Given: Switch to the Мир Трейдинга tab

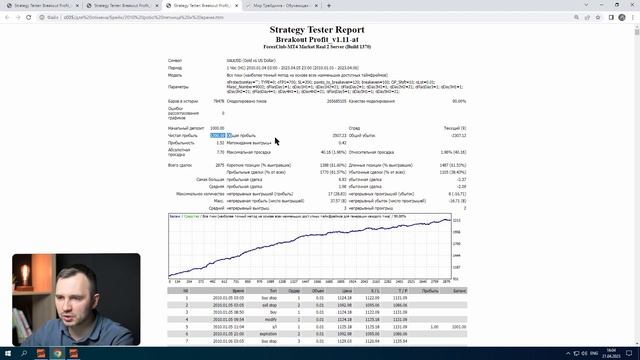Looking at the screenshot, I should 282,6.
